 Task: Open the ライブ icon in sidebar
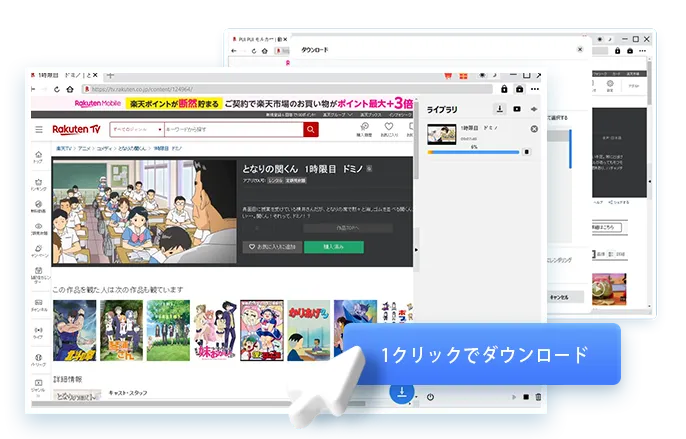point(38,333)
